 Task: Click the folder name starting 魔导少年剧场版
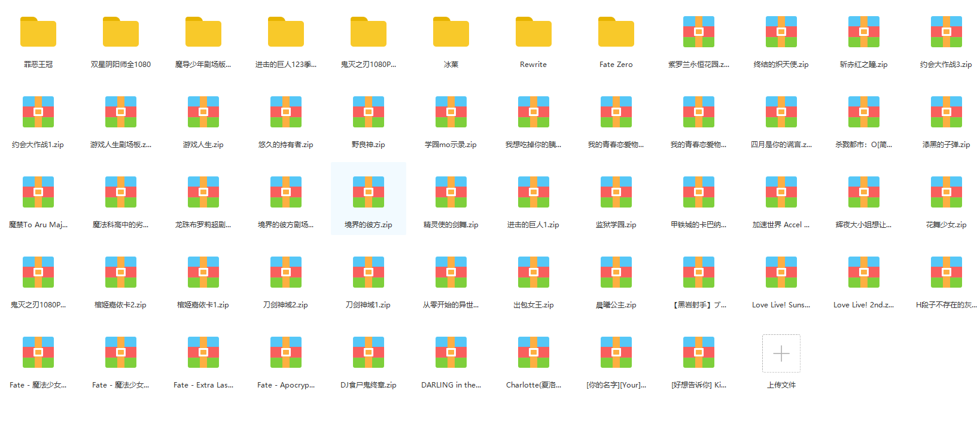(x=203, y=65)
